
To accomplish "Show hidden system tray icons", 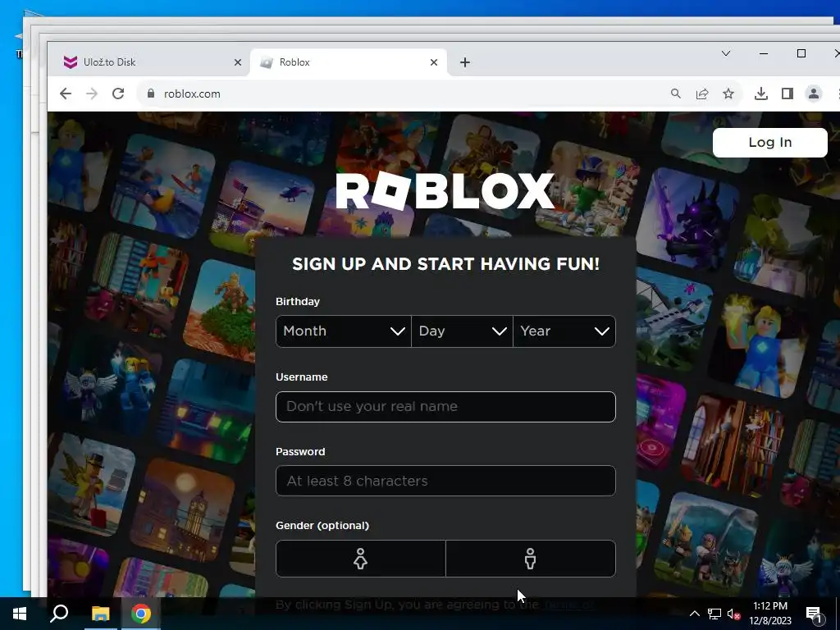I will pyautogui.click(x=694, y=614).
